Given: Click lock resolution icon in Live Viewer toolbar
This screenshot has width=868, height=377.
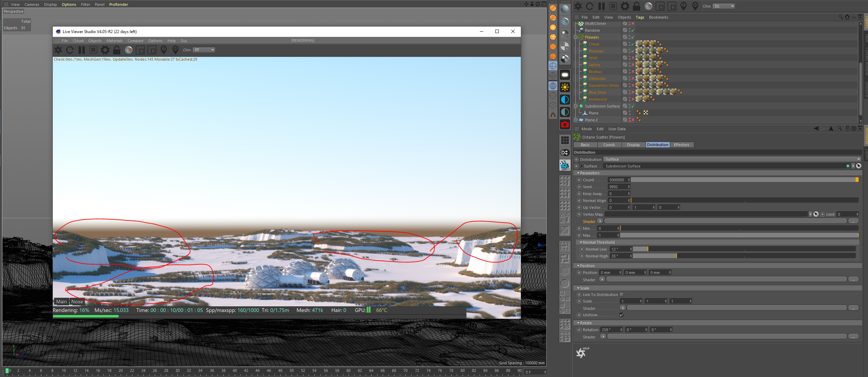Looking at the screenshot, I should [117, 50].
